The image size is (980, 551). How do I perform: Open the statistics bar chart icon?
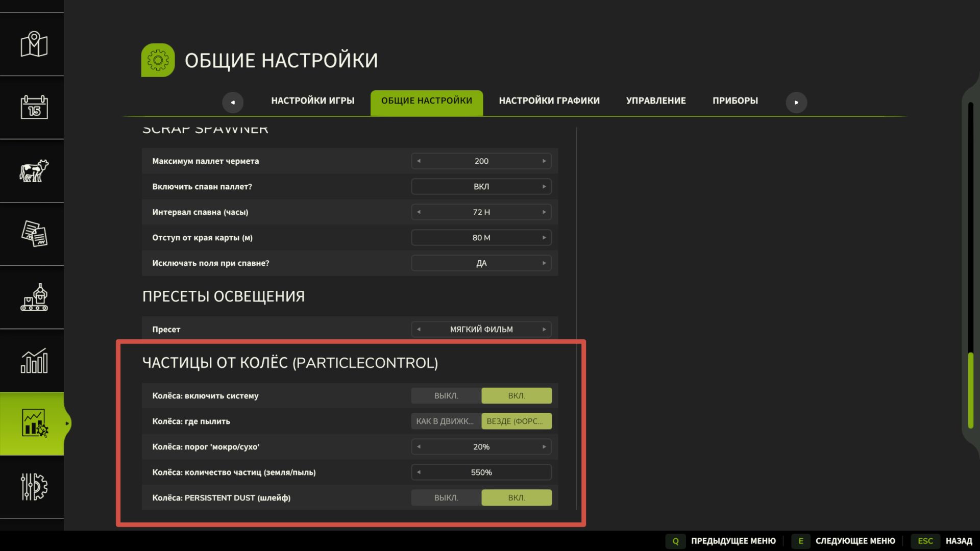click(x=34, y=361)
